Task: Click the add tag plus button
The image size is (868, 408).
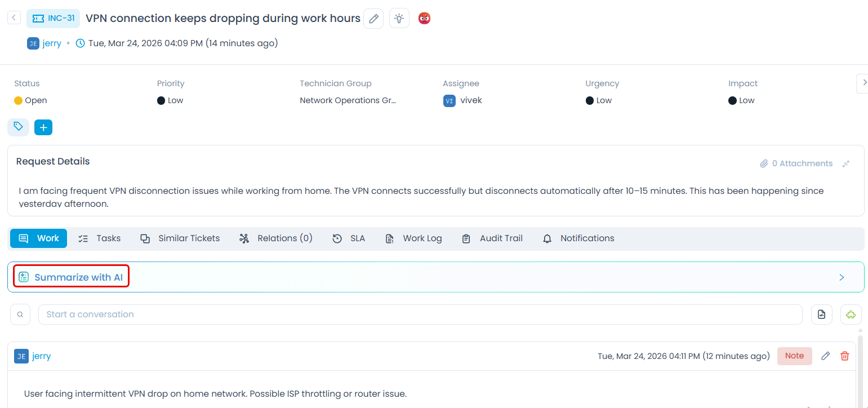Action: (x=43, y=127)
